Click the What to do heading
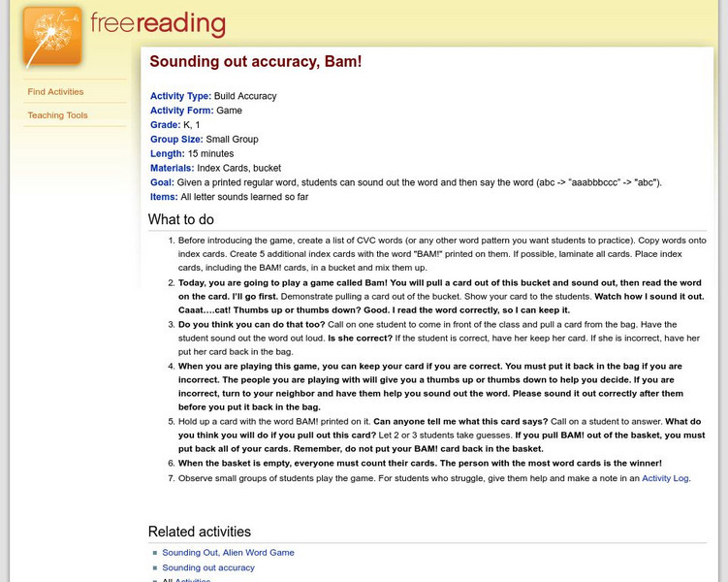The height and width of the screenshot is (582, 728). [x=181, y=220]
